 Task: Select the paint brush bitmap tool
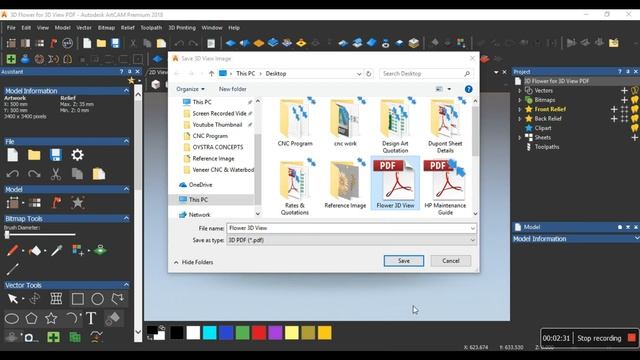(12, 250)
